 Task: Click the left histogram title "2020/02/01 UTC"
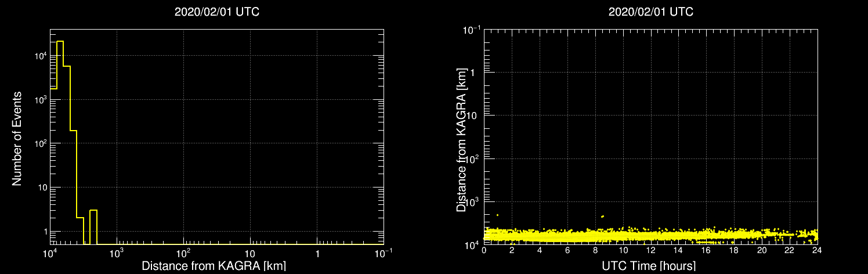216,12
